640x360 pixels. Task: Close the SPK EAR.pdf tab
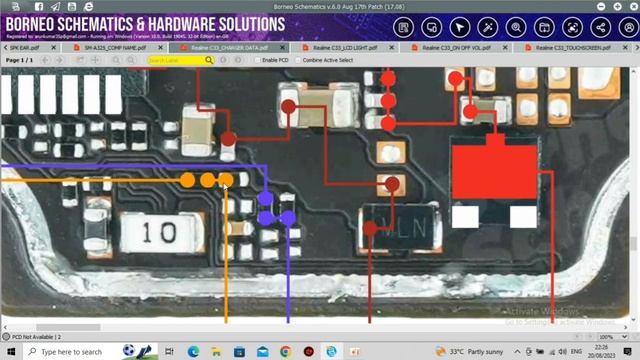(x=53, y=48)
